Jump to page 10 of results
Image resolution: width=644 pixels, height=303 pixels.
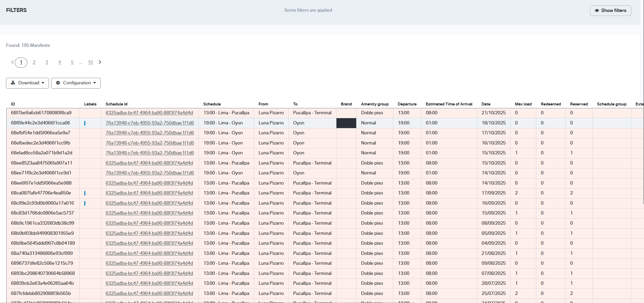tap(90, 62)
